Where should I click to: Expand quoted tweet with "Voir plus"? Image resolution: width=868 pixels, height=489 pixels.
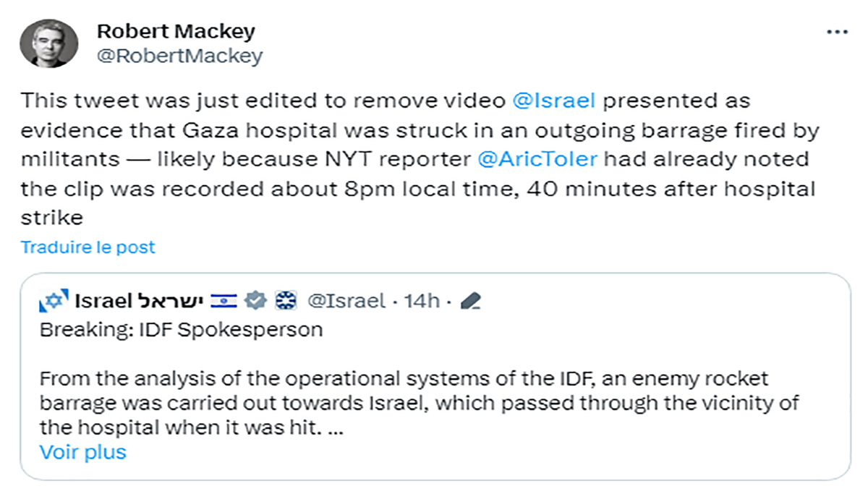coord(82,452)
